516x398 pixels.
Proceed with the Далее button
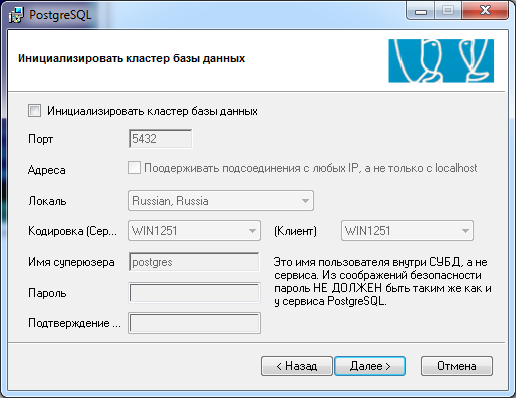370,366
